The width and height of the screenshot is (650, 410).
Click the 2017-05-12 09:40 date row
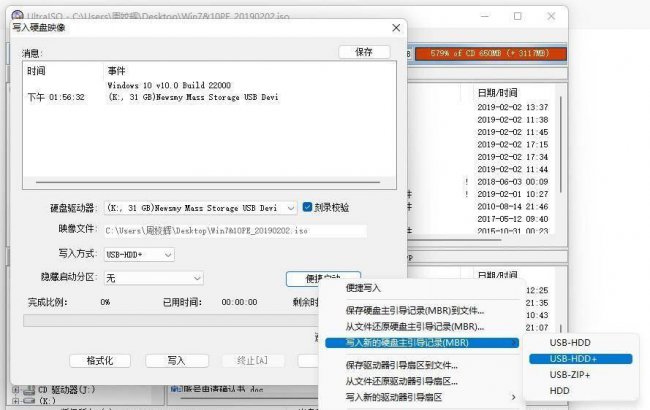click(513, 219)
